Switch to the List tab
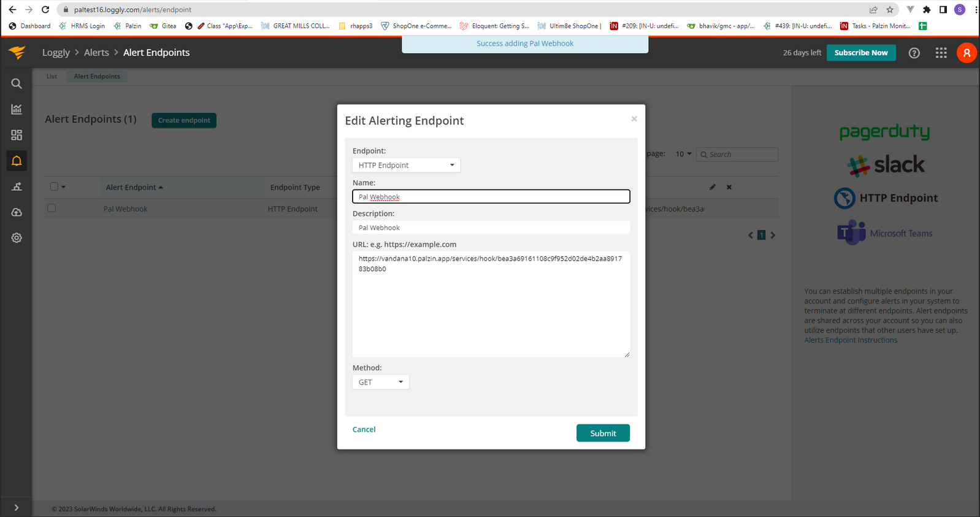Screen dimensions: 980x517 tap(52, 76)
